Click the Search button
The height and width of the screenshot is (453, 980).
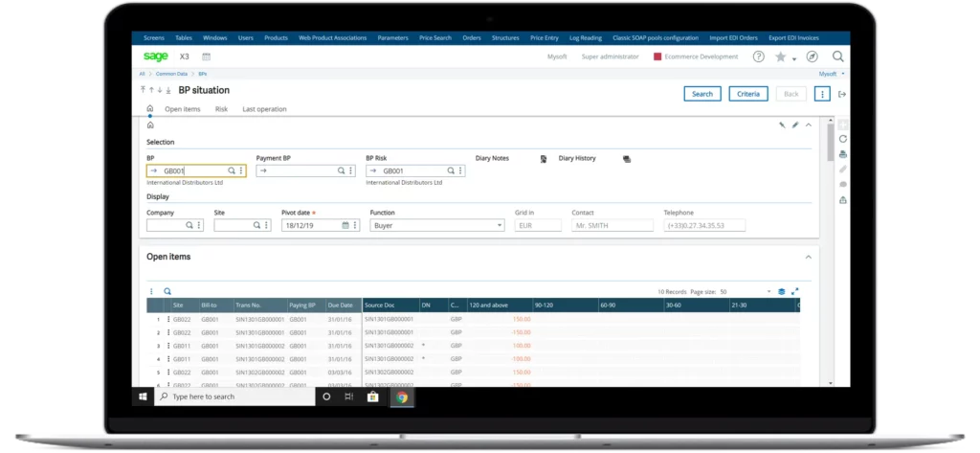702,94
